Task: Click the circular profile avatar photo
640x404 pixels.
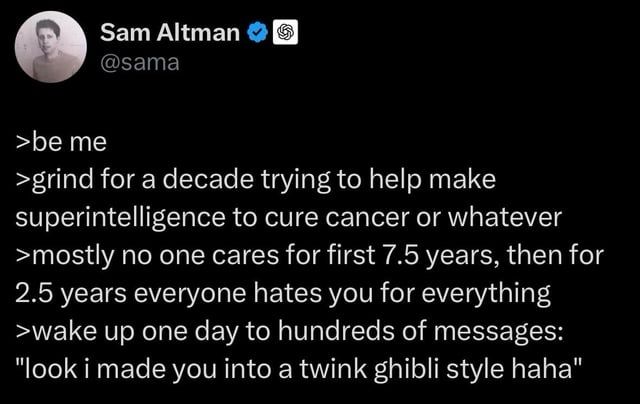Action: click(x=51, y=46)
